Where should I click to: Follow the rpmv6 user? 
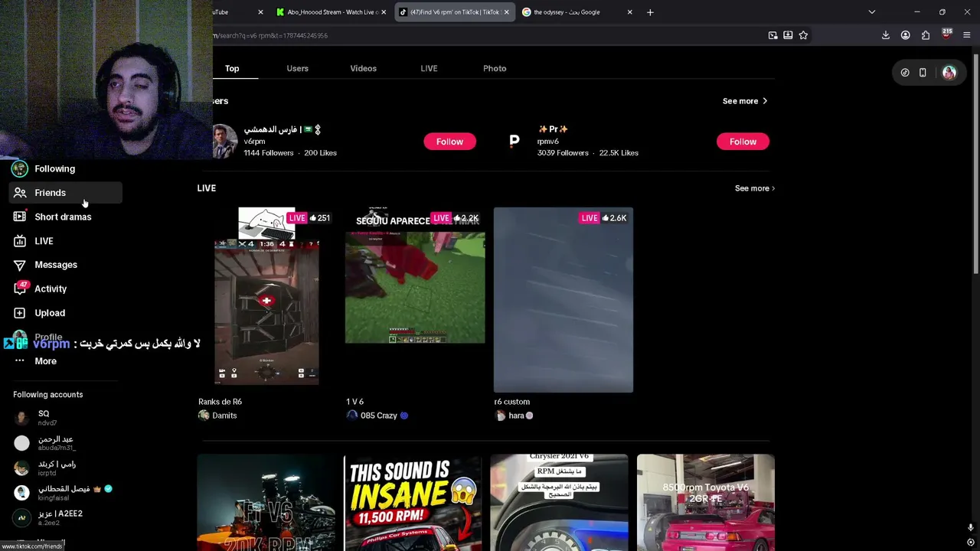(743, 142)
